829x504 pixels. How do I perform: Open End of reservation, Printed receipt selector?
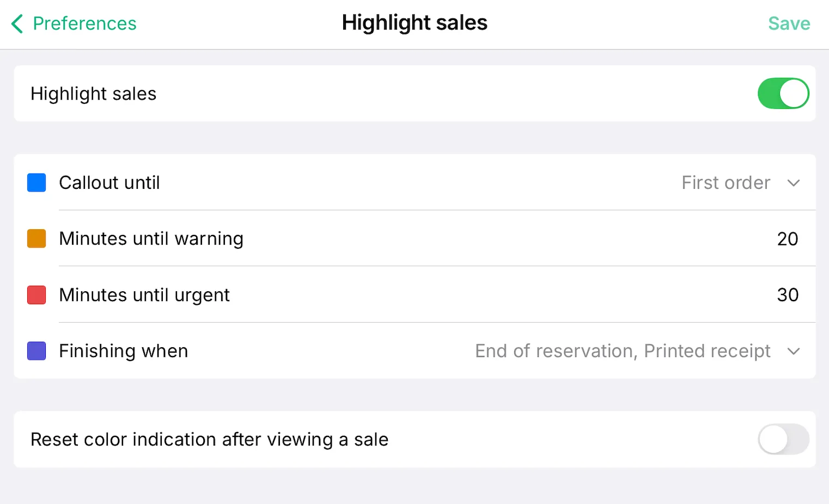622,351
